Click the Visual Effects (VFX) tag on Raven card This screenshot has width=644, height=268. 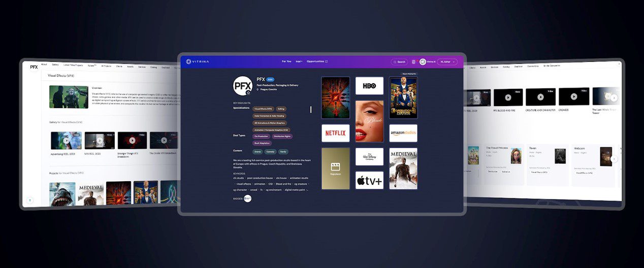tap(540, 172)
